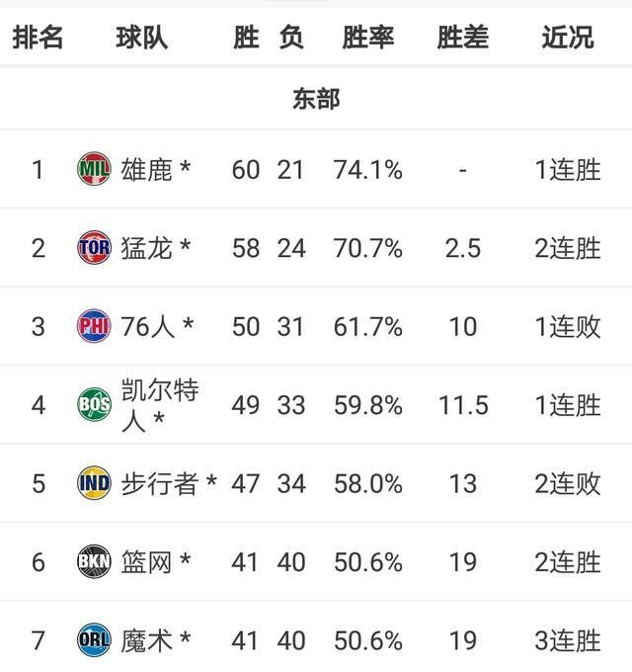Sort by the 胜差 column header

pos(462,38)
